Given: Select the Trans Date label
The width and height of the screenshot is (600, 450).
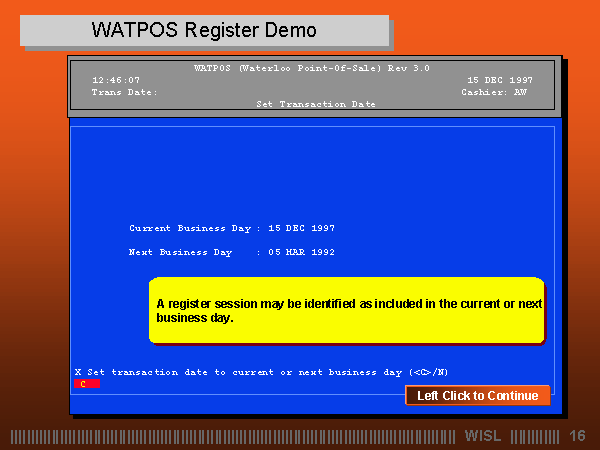Looking at the screenshot, I should 124,92.
